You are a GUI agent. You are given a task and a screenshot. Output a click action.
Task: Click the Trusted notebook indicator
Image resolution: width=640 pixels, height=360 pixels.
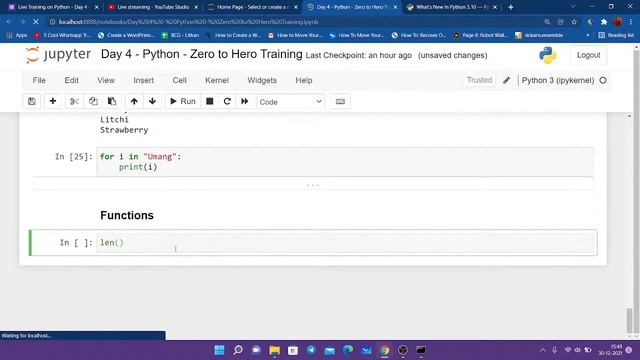pos(479,80)
